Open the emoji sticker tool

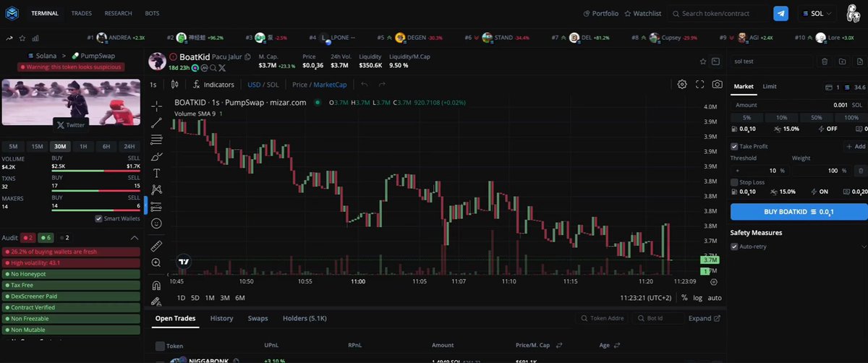tap(156, 223)
